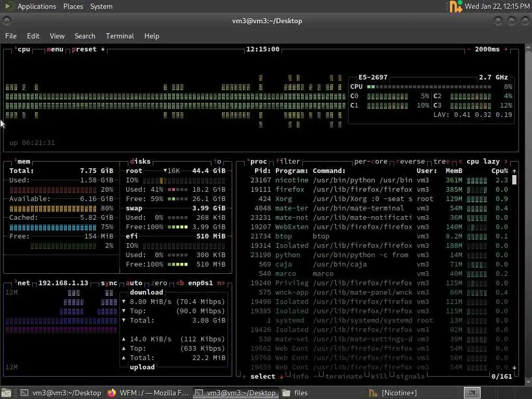
Task: Select the btop process row
Action: pos(379,236)
